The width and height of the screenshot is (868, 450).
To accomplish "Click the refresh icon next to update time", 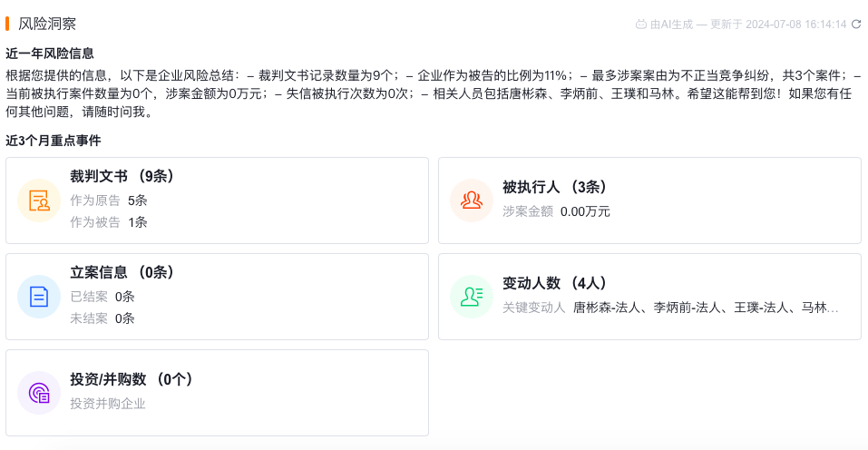I will (856, 24).
